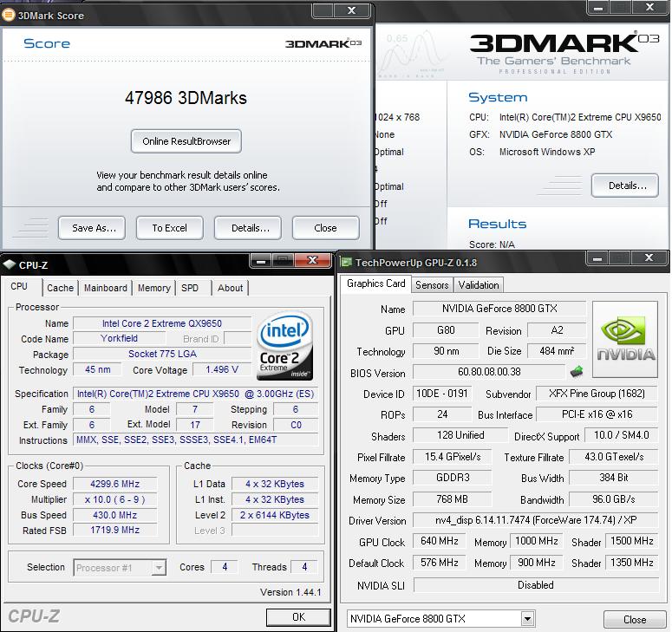Open the About tab in CPU-Z
Image resolution: width=672 pixels, height=632 pixels.
[230, 288]
